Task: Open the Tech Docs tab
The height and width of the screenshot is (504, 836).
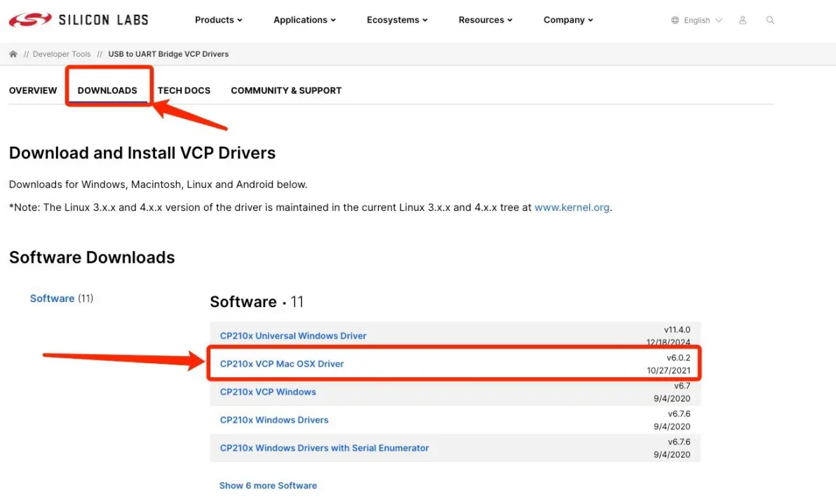Action: coord(184,90)
